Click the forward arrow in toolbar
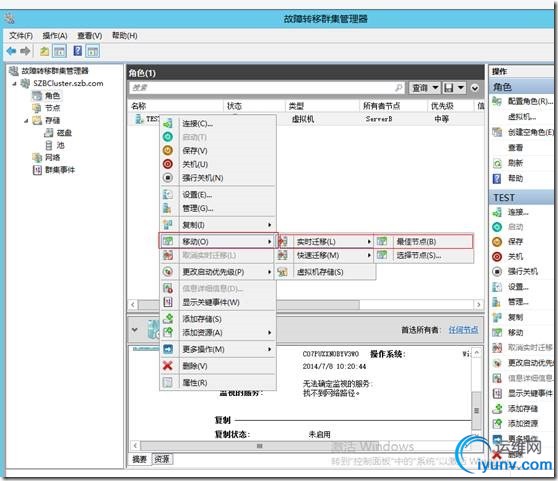This screenshot has width=558, height=481. [25, 51]
